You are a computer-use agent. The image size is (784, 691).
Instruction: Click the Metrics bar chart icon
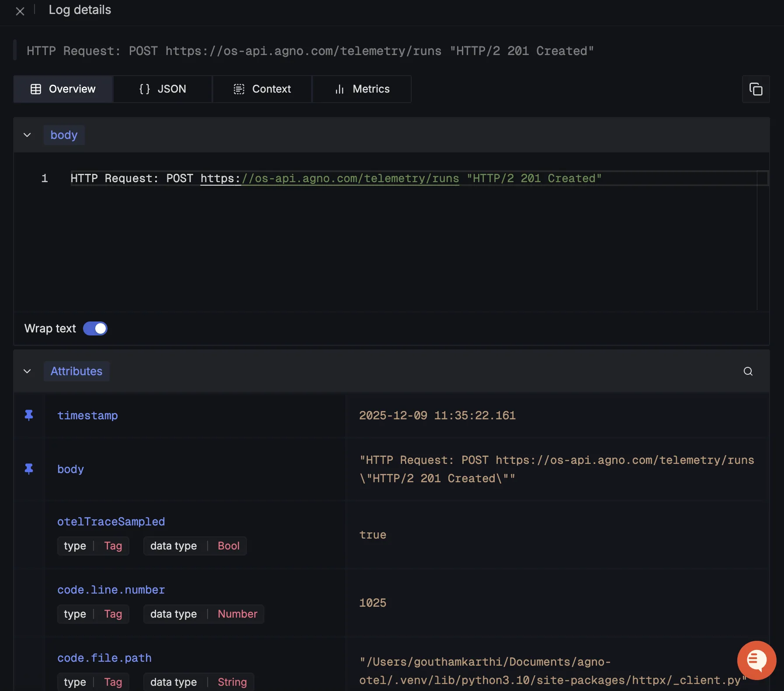pyautogui.click(x=340, y=89)
